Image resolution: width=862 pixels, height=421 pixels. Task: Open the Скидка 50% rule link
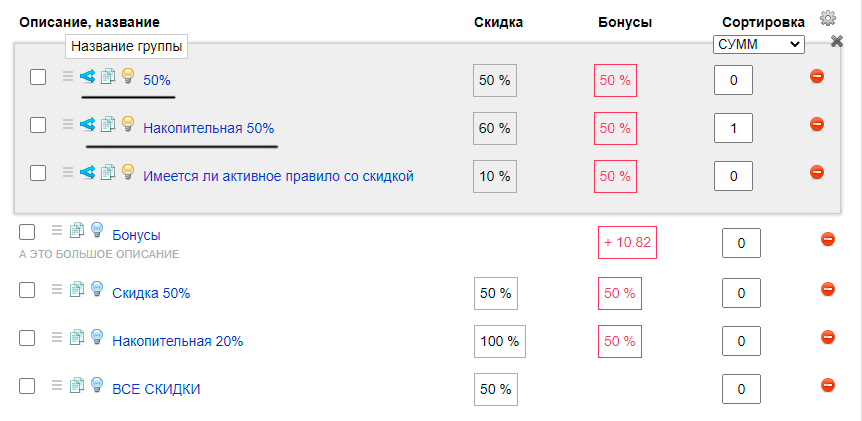(151, 293)
